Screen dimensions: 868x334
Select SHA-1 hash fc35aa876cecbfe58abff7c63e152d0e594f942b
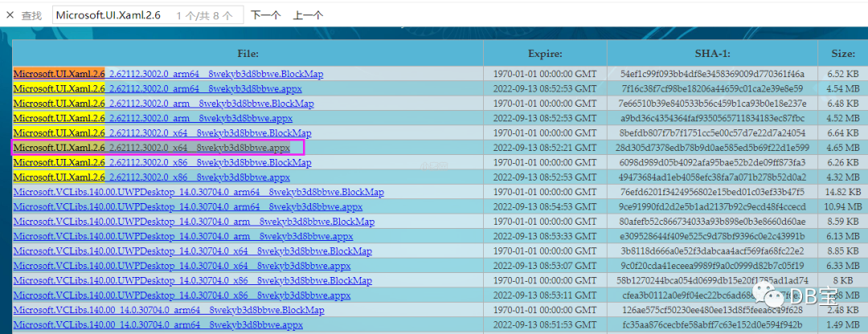coord(712,325)
